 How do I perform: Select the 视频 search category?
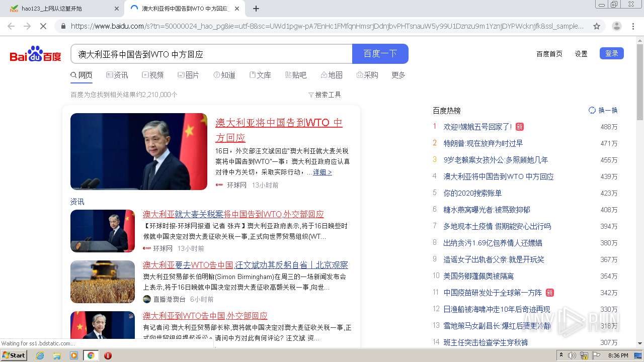153,75
